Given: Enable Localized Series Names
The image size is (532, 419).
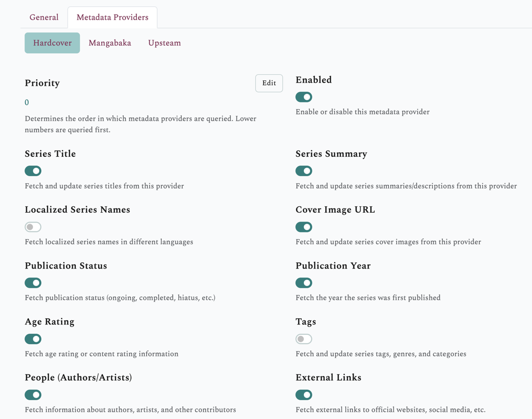Looking at the screenshot, I should (33, 227).
